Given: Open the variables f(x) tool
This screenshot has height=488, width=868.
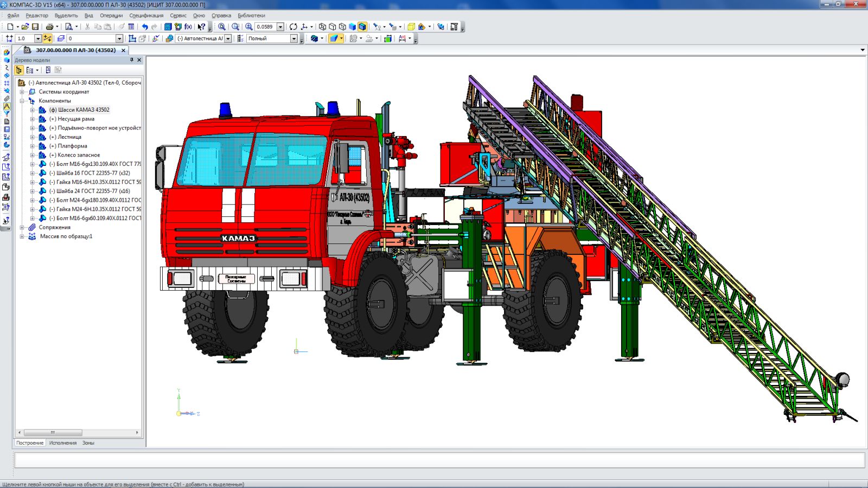Looking at the screenshot, I should 188,27.
